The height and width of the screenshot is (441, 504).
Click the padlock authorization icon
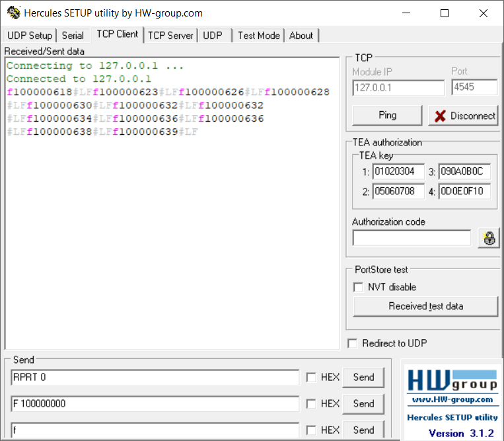pyautogui.click(x=489, y=239)
